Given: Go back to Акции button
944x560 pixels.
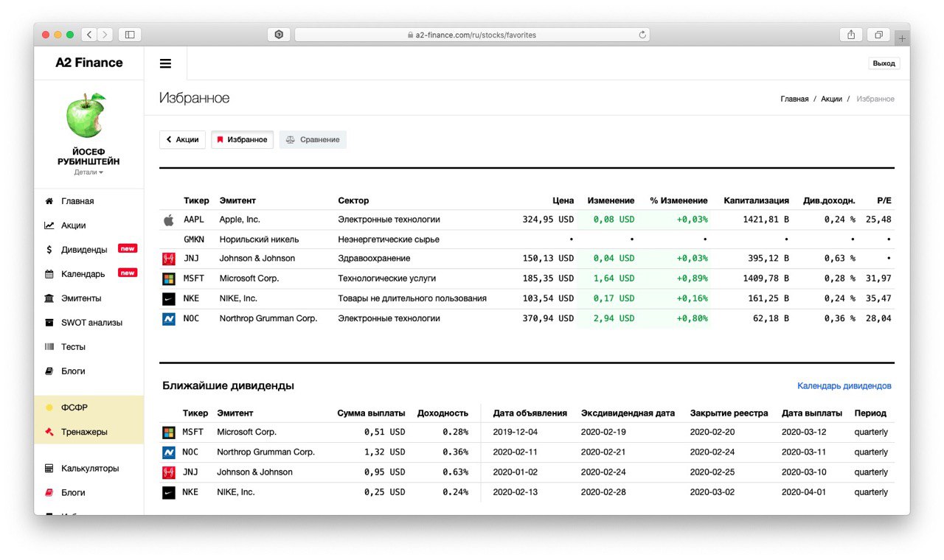Looking at the screenshot, I should [182, 140].
